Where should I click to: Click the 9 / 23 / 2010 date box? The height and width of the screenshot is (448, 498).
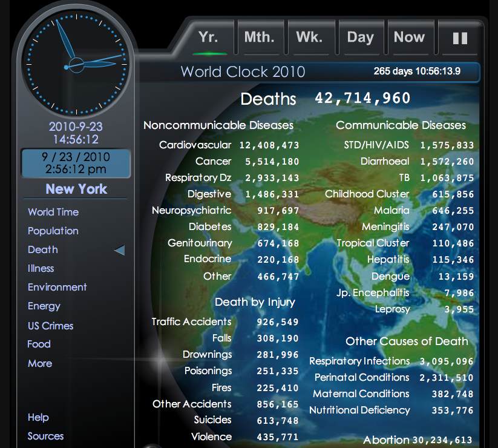76,163
